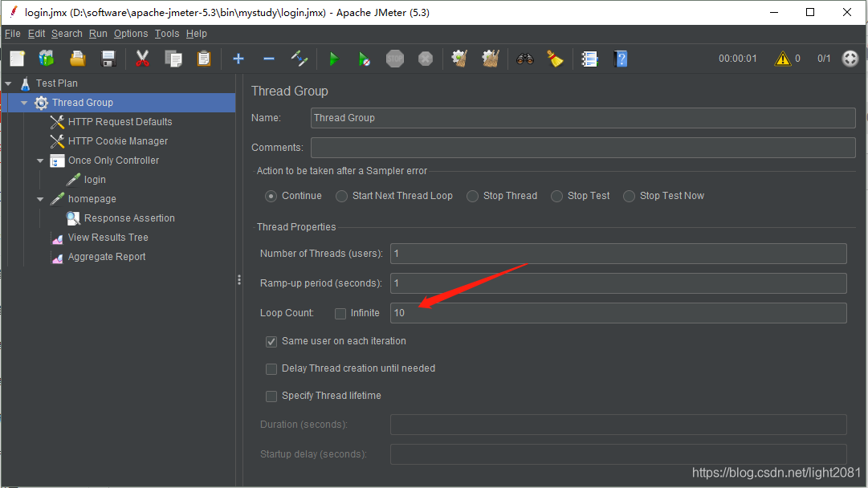Click the Clear All results icon

[x=491, y=59]
